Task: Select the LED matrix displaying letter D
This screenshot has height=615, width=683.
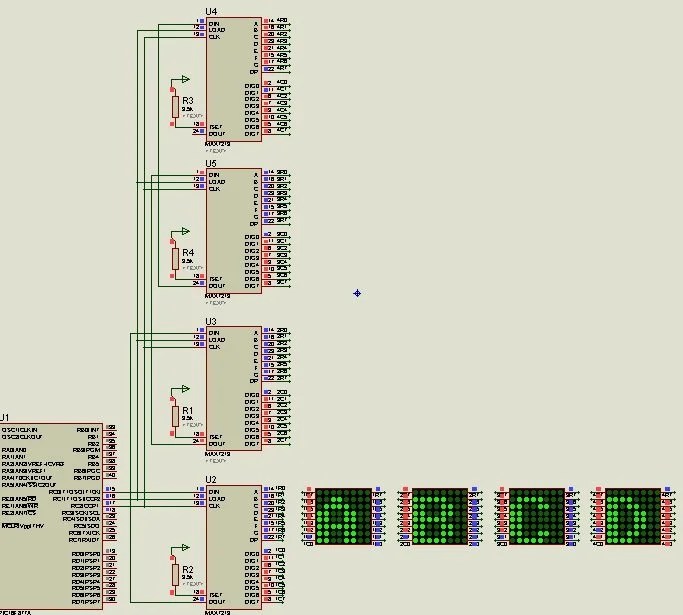Action: click(632, 516)
